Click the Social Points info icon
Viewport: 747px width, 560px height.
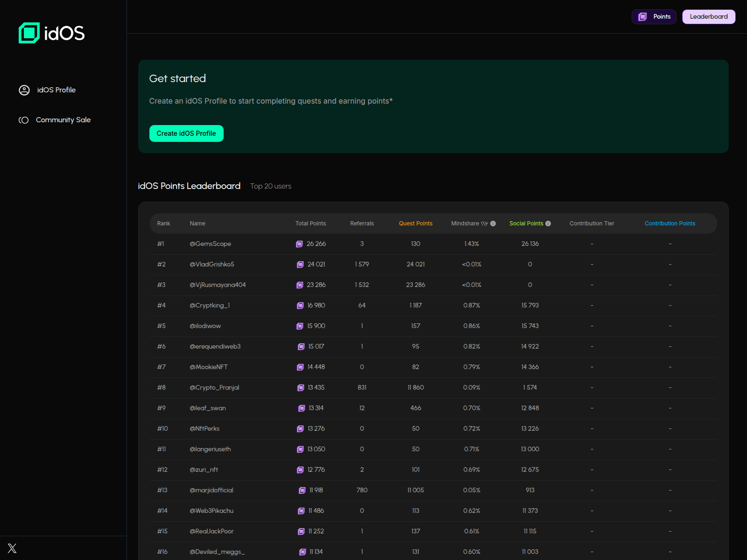(548, 223)
